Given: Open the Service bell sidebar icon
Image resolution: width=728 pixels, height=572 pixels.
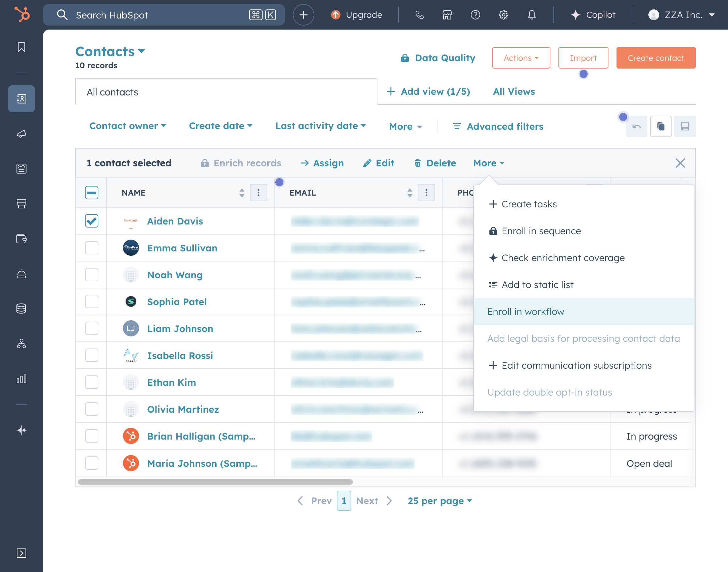Looking at the screenshot, I should pos(21,274).
